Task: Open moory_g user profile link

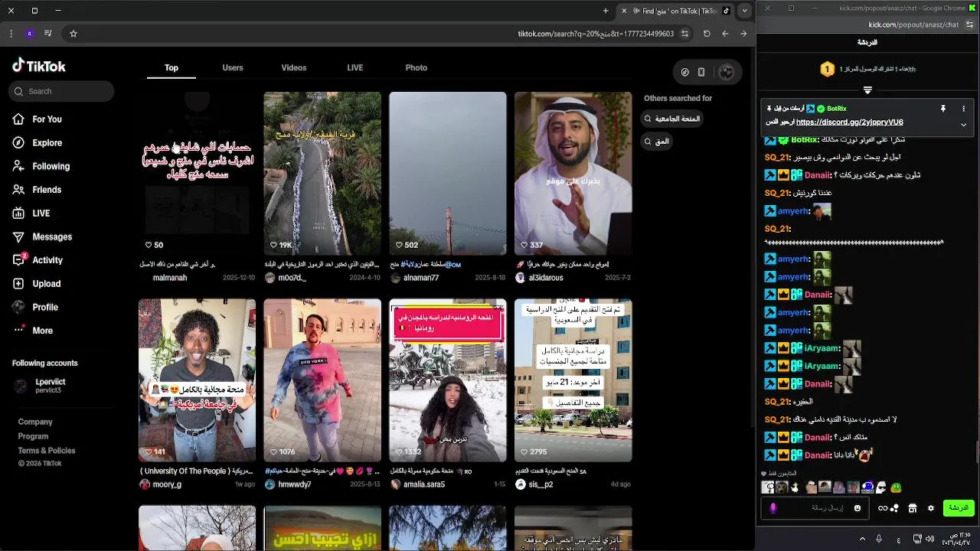Action: point(167,484)
